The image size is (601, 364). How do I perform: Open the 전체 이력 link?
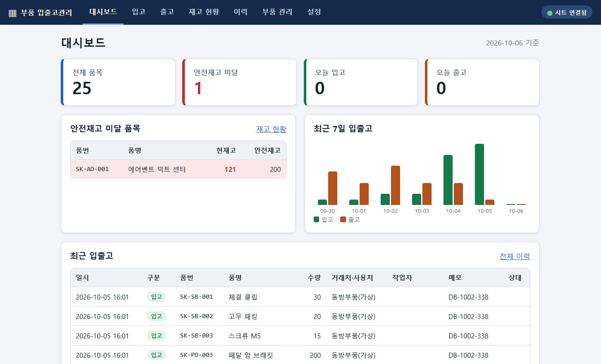click(x=515, y=256)
